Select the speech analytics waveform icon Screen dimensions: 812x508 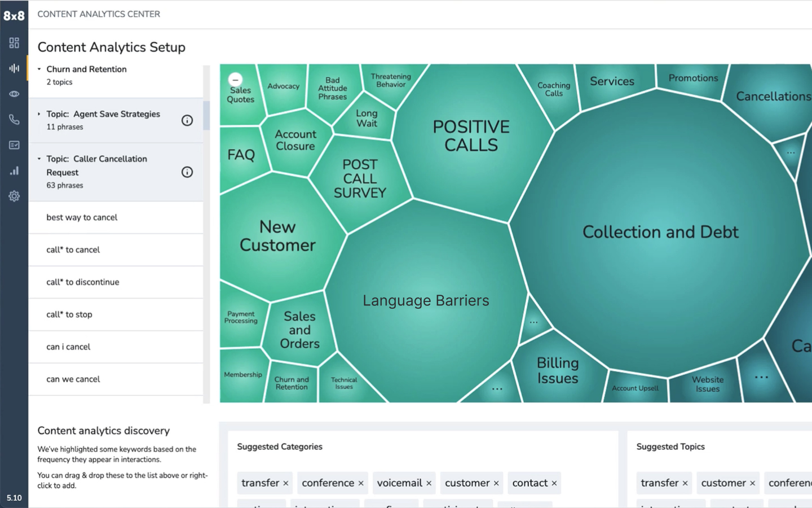[x=14, y=68]
